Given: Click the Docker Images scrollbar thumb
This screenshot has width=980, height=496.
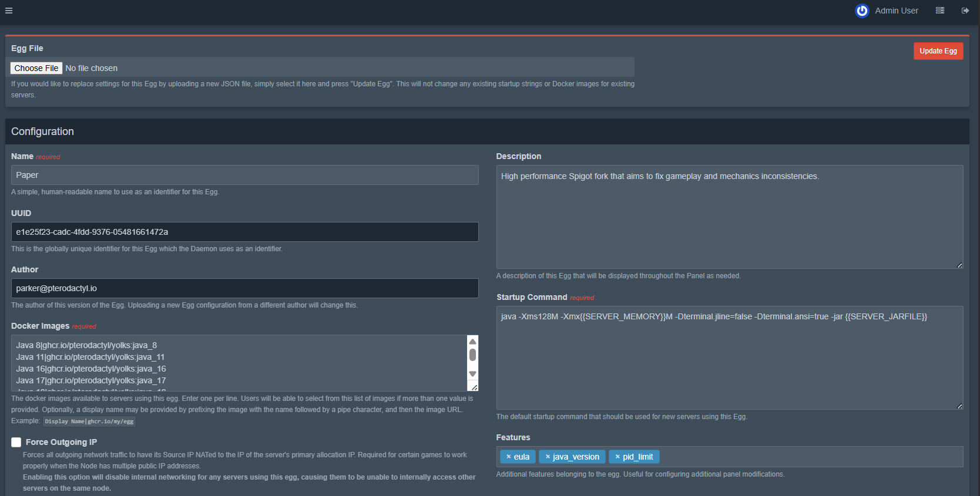Looking at the screenshot, I should [472, 355].
